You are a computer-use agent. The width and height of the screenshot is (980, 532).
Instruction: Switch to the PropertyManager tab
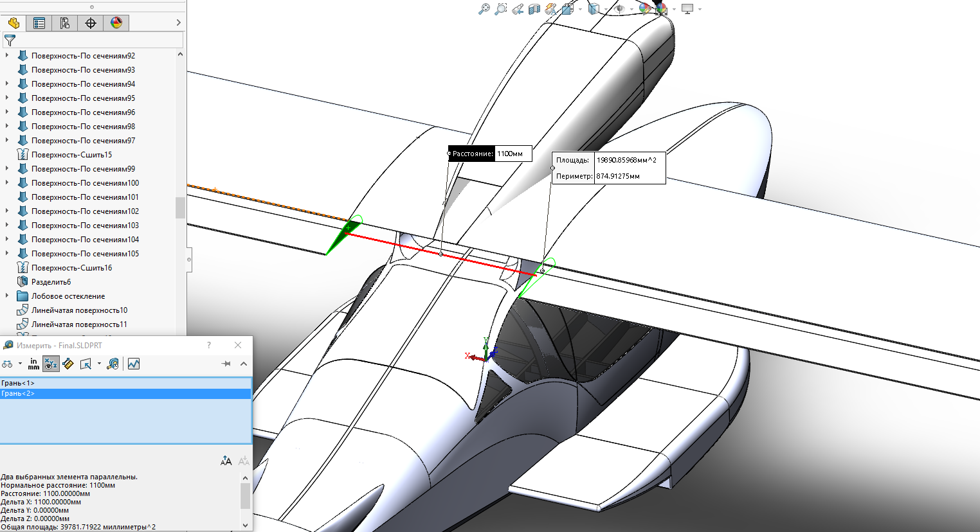coord(39,23)
